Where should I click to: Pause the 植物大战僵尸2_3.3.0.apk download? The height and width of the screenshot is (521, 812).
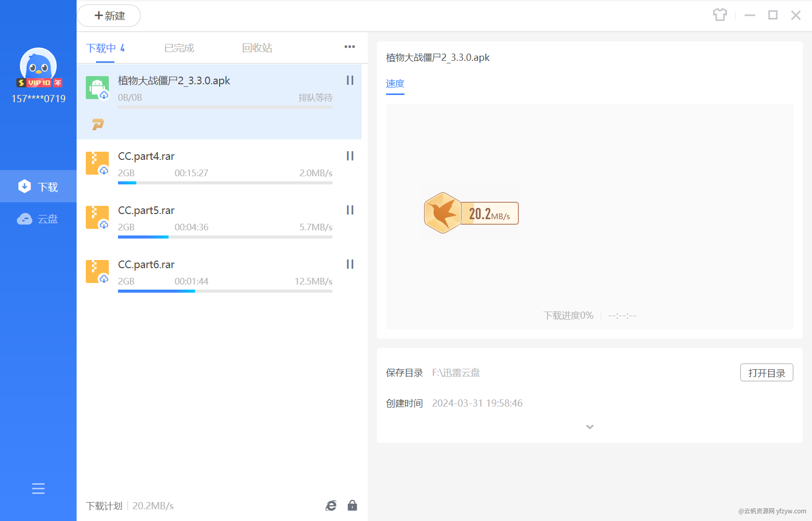coord(350,80)
